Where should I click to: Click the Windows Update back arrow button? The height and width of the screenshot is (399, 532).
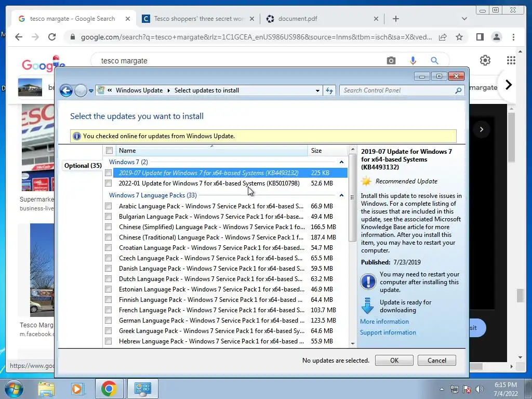click(x=66, y=90)
